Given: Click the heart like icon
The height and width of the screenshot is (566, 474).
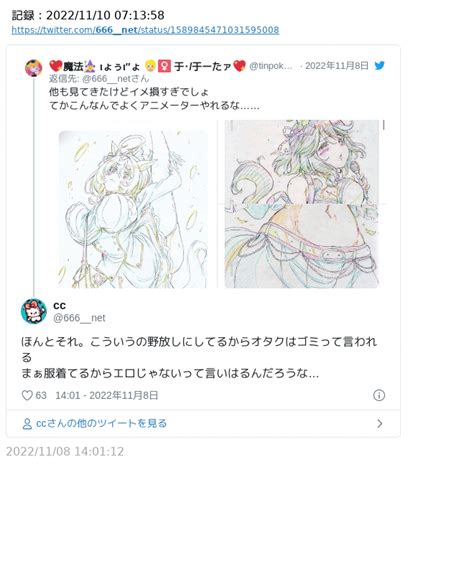Looking at the screenshot, I should click(27, 395).
